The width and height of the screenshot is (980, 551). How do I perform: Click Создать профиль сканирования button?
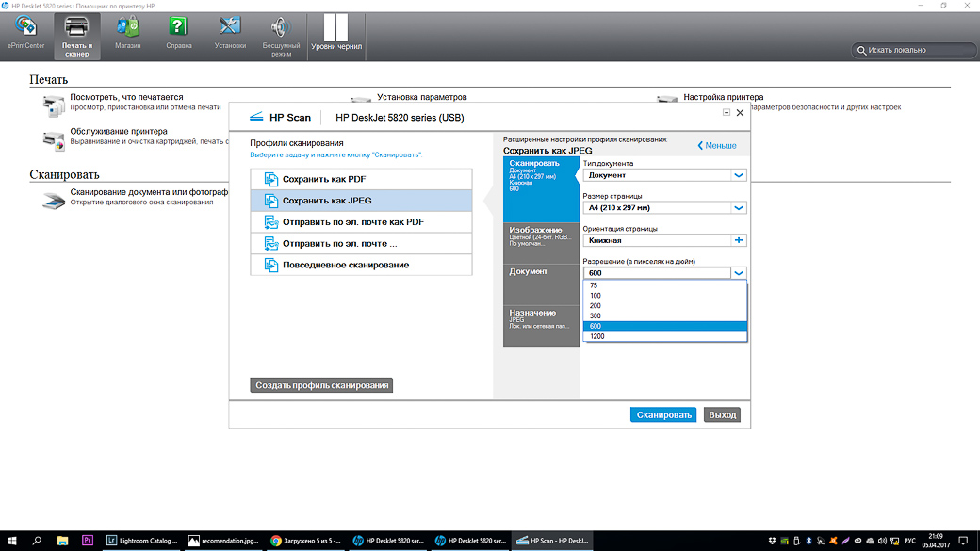point(321,385)
